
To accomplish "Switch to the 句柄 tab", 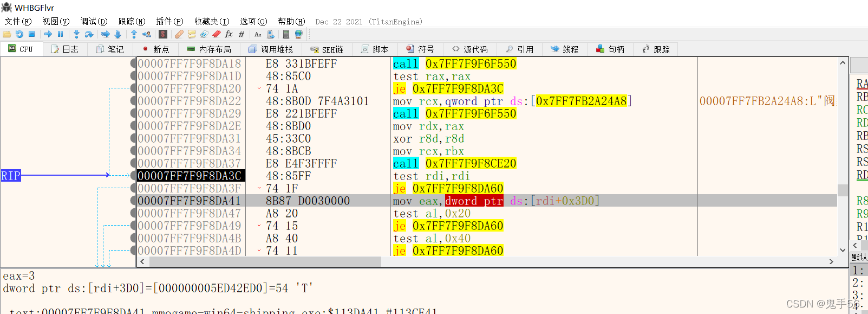I will pos(611,49).
